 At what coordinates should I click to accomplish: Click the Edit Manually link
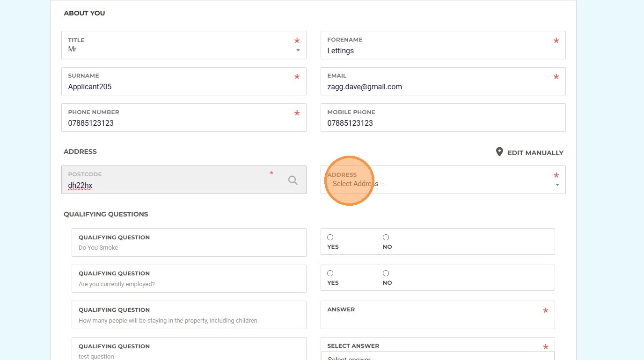[x=535, y=153]
